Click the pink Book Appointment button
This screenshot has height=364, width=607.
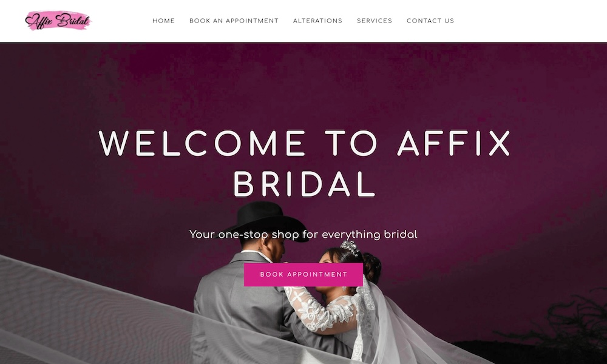[x=303, y=275]
